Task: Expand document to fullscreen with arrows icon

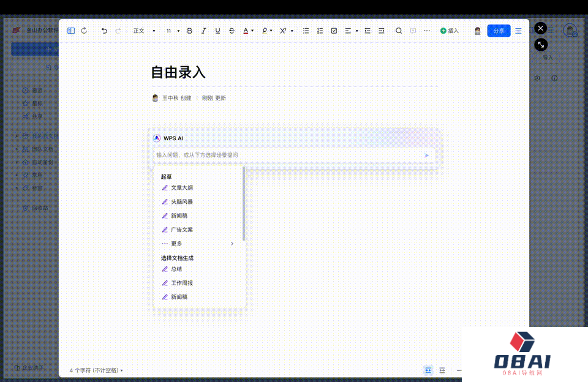Action: (541, 45)
